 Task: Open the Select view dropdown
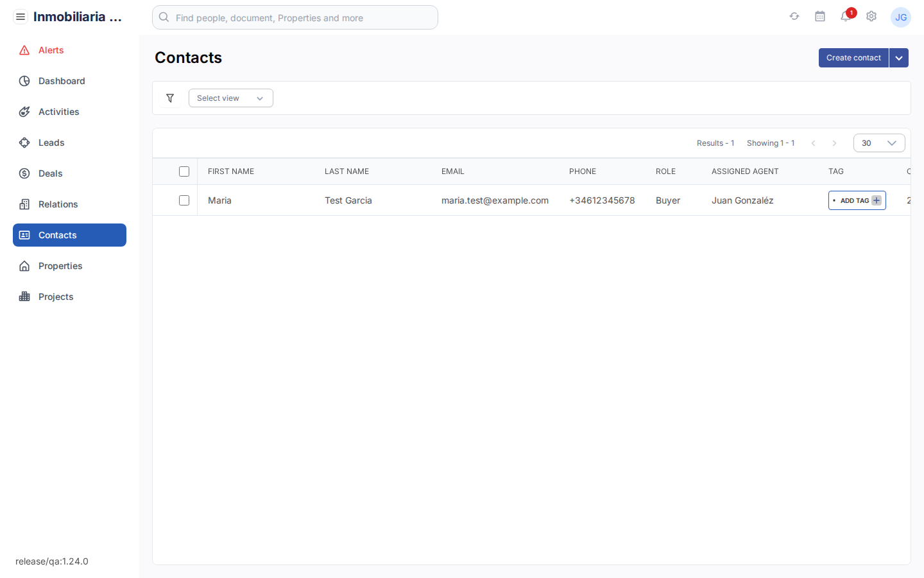point(230,98)
